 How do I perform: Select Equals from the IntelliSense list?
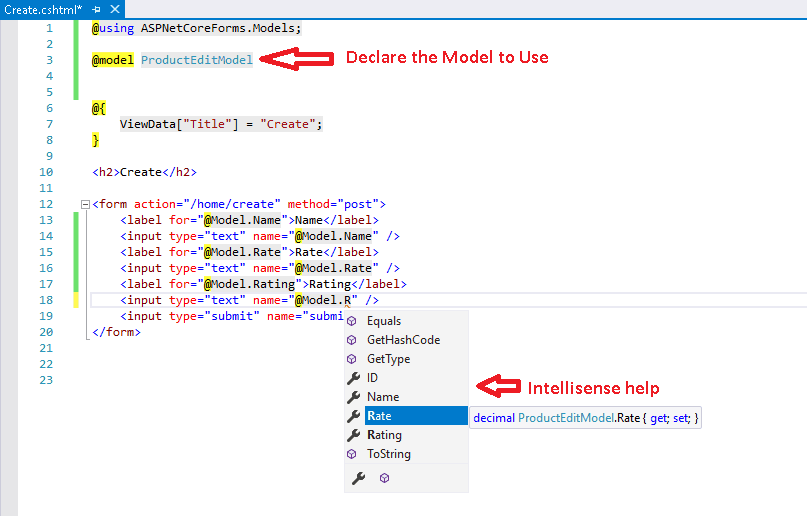pos(384,321)
